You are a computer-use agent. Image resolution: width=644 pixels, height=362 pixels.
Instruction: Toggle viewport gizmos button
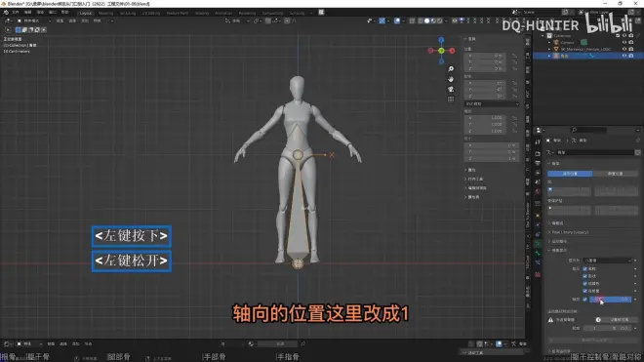tap(382, 20)
